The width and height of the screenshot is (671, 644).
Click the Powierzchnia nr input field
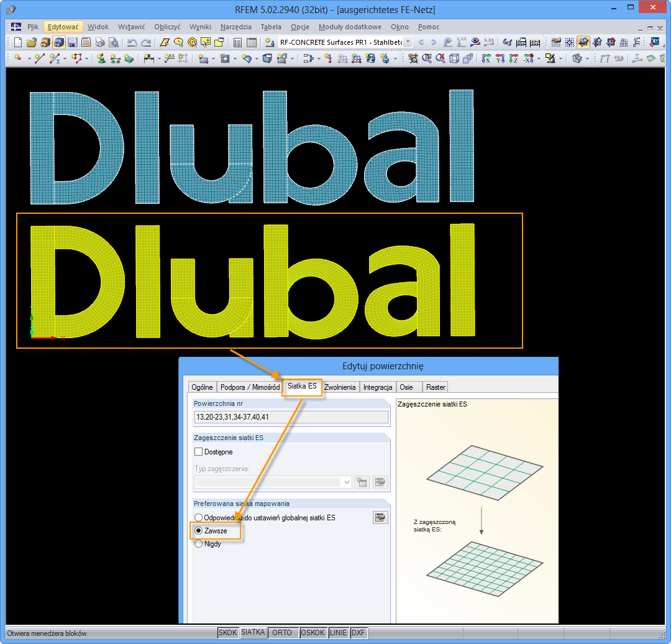(x=291, y=417)
